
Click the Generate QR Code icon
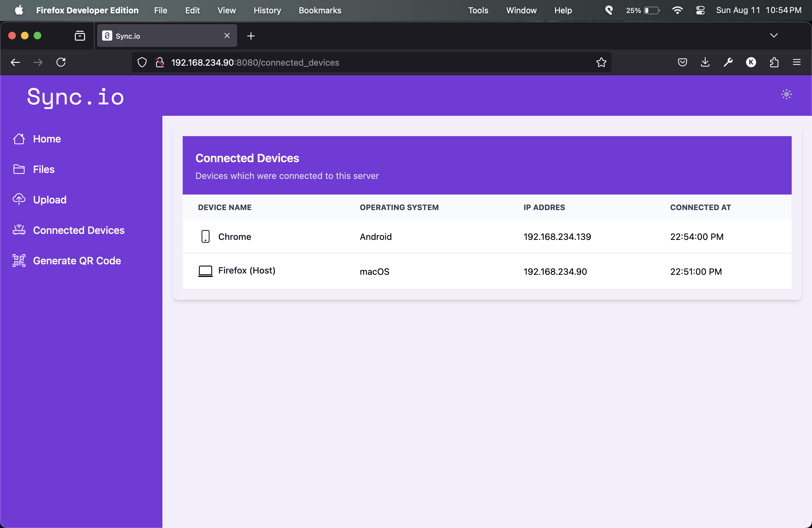coord(19,261)
